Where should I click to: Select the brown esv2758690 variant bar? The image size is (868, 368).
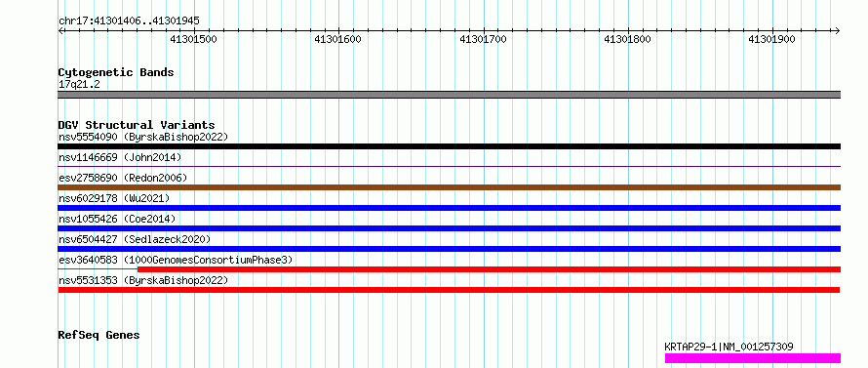(x=449, y=187)
